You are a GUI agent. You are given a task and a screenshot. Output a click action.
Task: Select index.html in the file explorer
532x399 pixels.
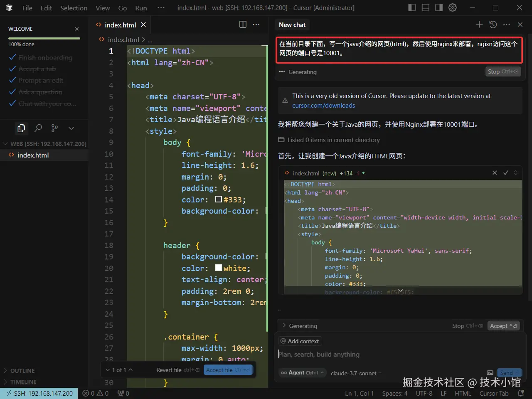pos(44,155)
